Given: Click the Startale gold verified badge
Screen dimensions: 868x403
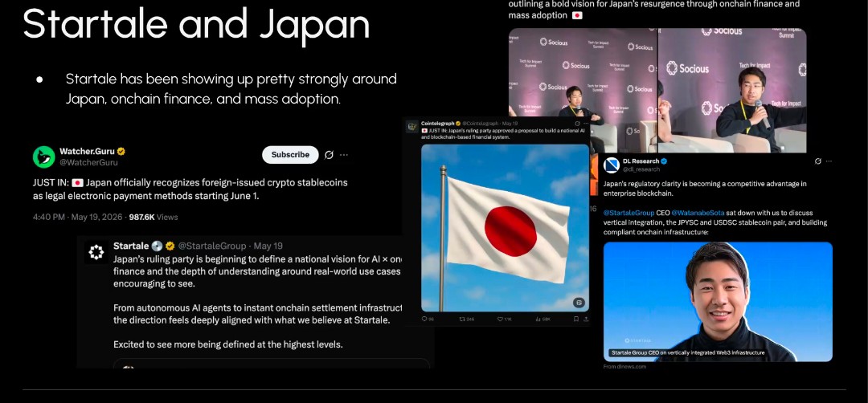Looking at the screenshot, I should click(170, 246).
